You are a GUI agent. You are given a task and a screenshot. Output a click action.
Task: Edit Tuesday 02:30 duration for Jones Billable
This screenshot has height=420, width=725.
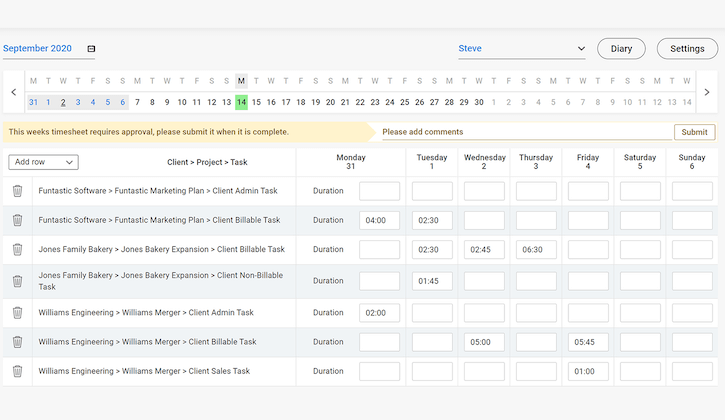[x=432, y=249]
